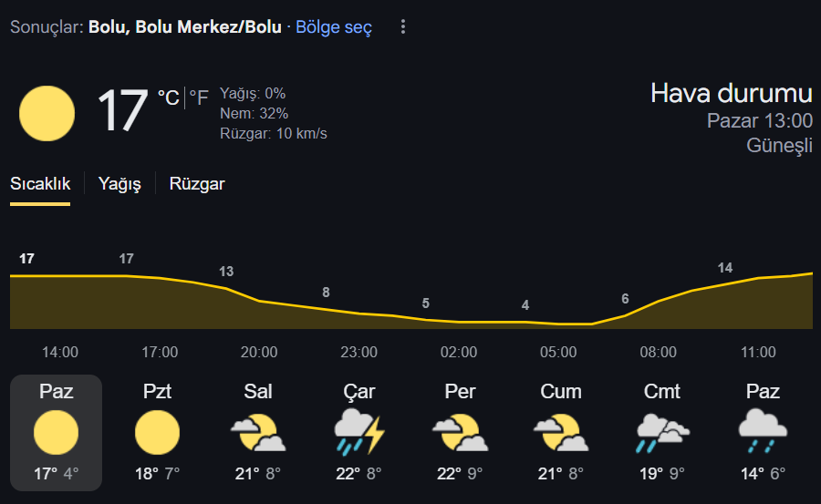This screenshot has height=504, width=821.
Task: Select next Sunday's rainy cloud icon
Action: 763,432
